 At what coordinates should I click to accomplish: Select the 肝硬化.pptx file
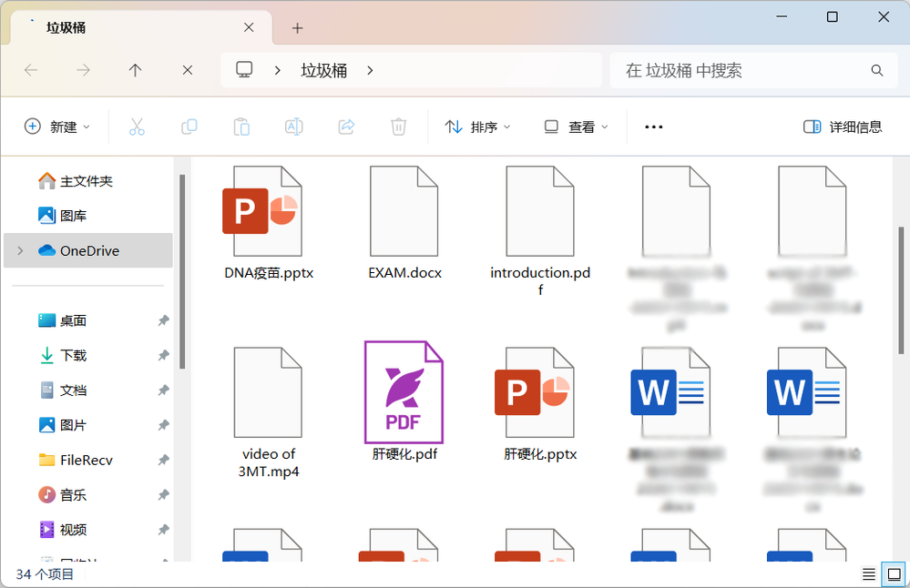[540, 404]
